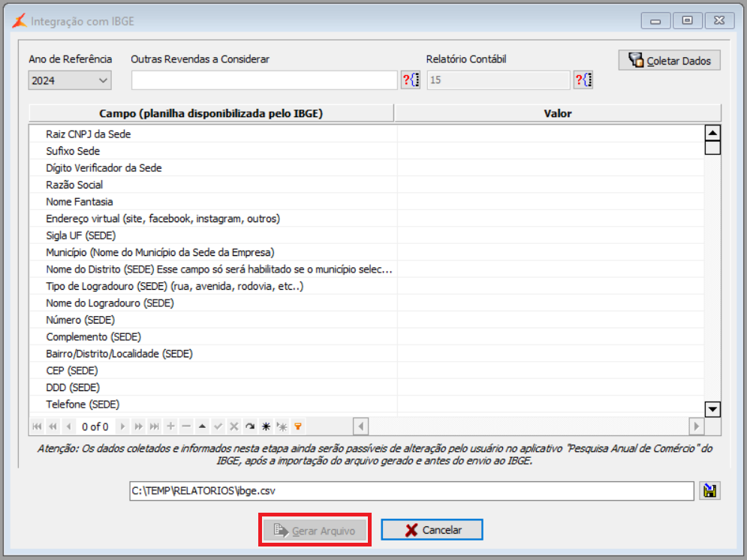Click the grid vertical scroll down arrow
Viewport: 747px width, 560px height.
[712, 409]
